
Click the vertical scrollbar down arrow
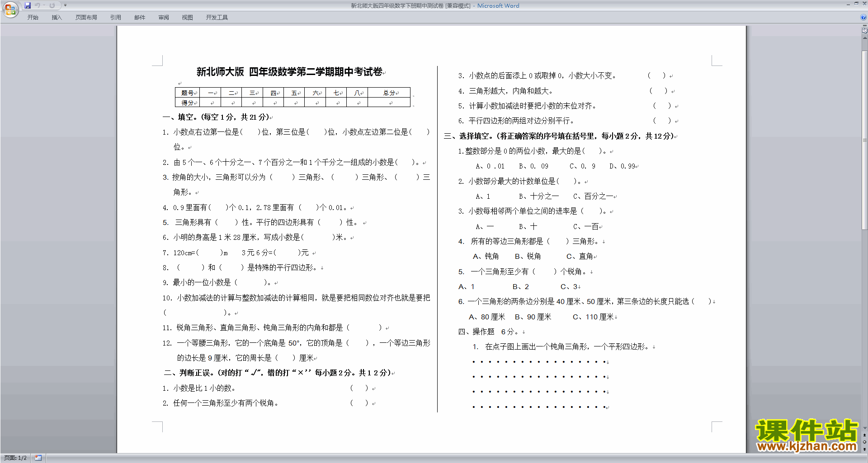click(x=865, y=428)
